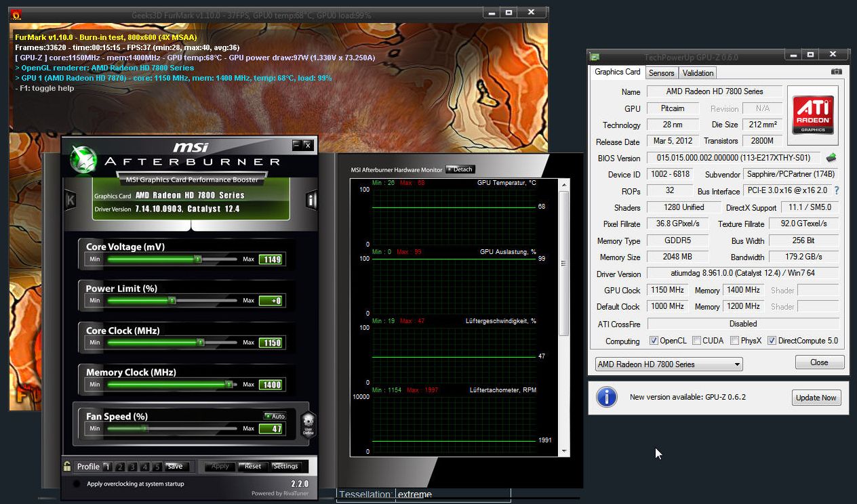This screenshot has height=504, width=857.
Task: Select profile slot 1
Action: pos(107,466)
